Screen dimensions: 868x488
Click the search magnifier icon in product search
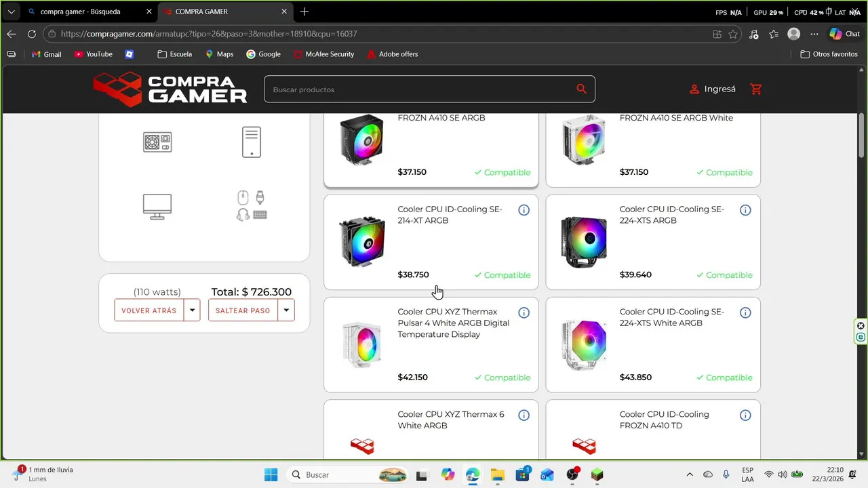(x=581, y=89)
